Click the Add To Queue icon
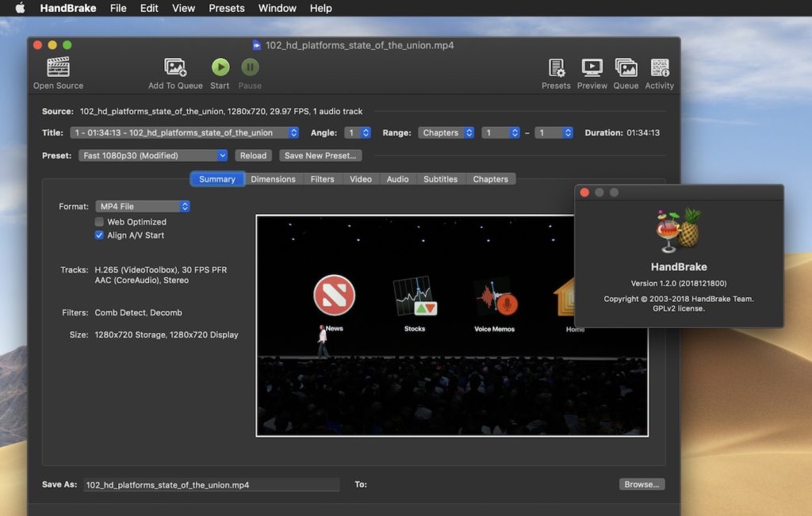Viewport: 812px width, 516px height. click(x=175, y=68)
